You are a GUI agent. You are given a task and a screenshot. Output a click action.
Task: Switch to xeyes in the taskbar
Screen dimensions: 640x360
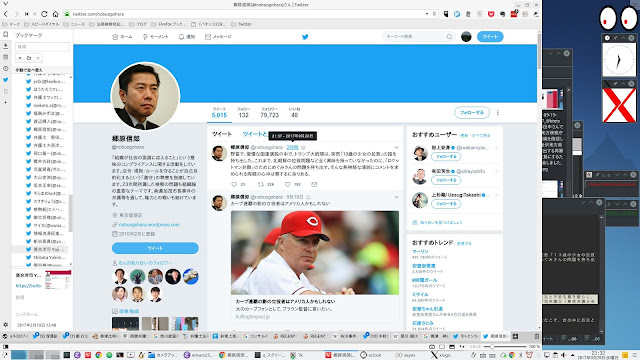[404, 355]
